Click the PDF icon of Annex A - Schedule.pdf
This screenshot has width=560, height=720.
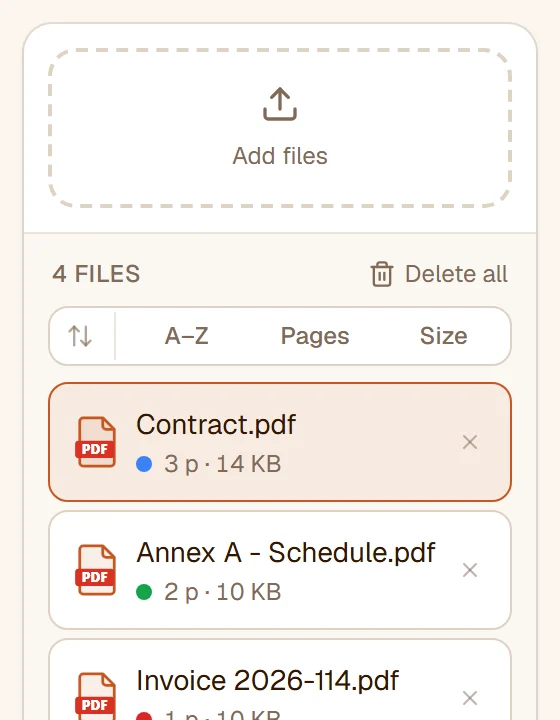pos(95,570)
